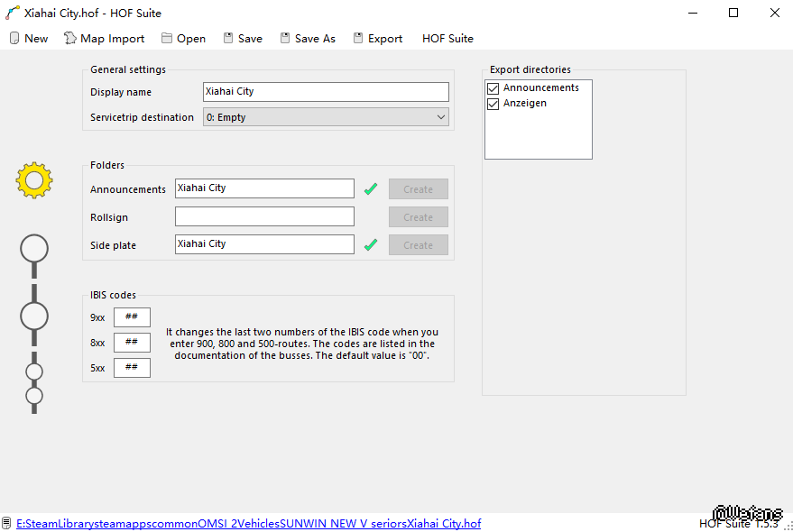Click the Save toolbar icon
This screenshot has width=793, height=532.
228,39
